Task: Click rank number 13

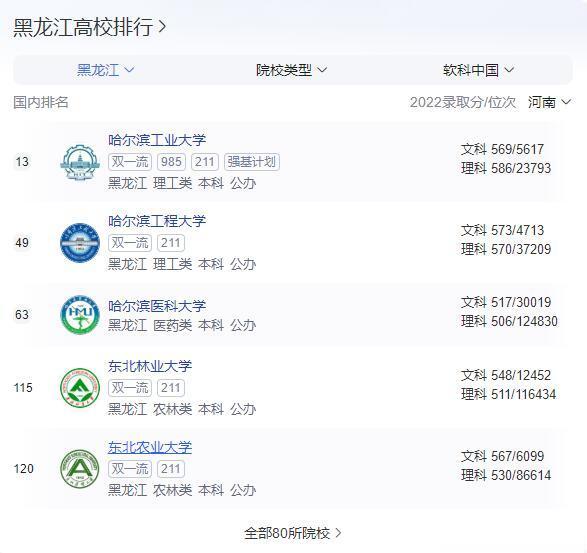Action: [22, 162]
